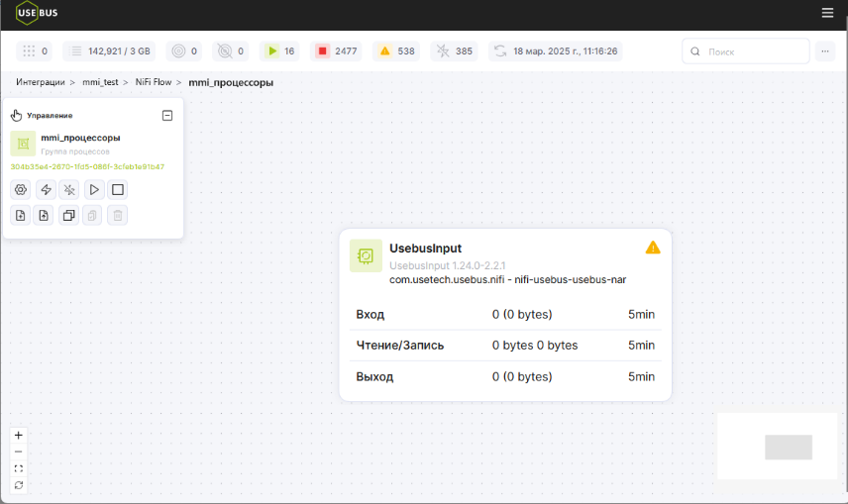848x504 pixels.
Task: Click the mmi_процессоры breadcrumb
Action: pyautogui.click(x=231, y=83)
